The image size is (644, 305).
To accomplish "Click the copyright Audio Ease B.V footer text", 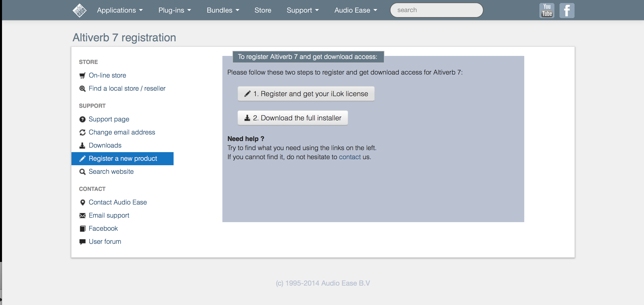I will tap(323, 283).
